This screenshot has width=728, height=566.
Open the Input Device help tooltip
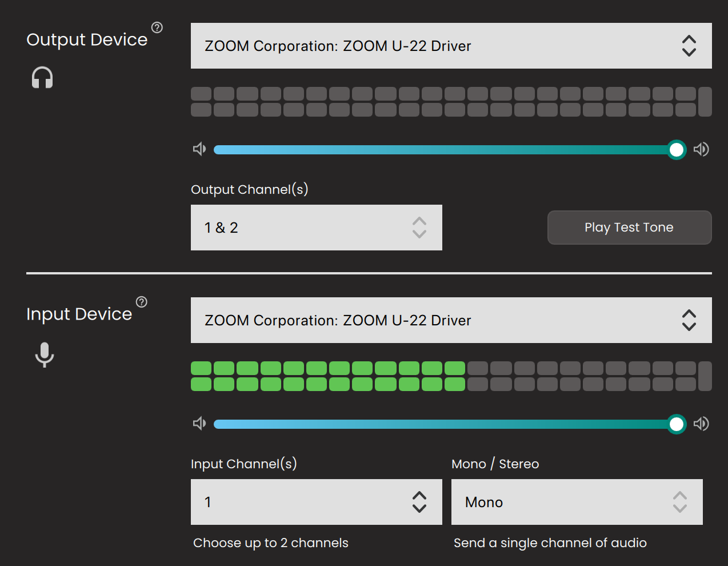[141, 301]
